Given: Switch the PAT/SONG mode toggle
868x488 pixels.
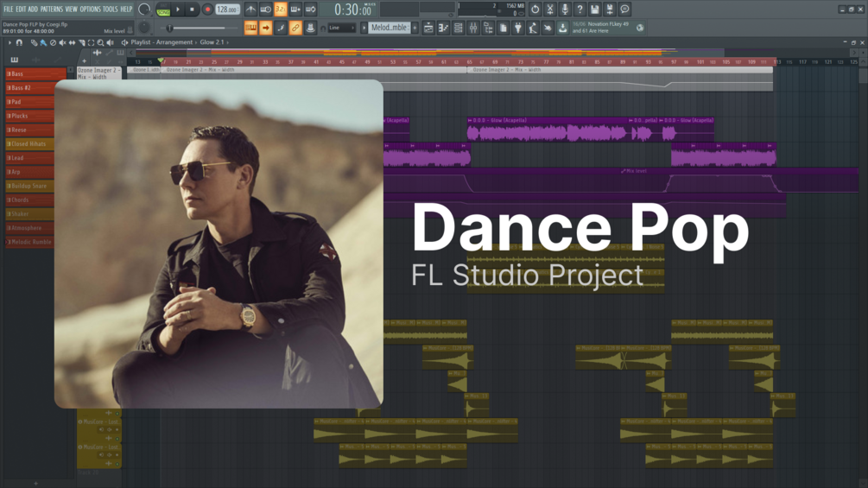Looking at the screenshot, I should tap(163, 10).
